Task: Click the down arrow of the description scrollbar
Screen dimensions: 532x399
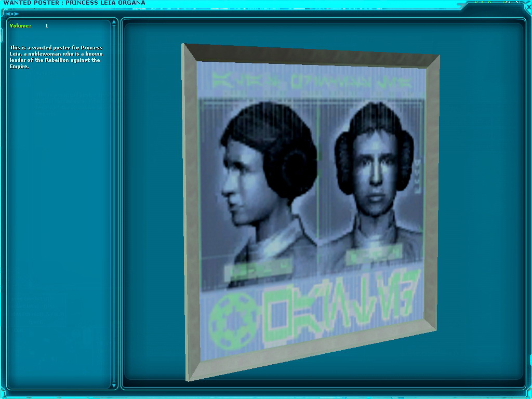Action: (x=114, y=385)
